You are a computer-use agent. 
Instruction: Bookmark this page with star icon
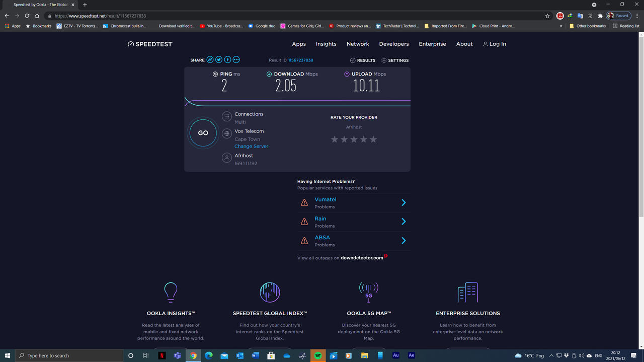pos(547,16)
